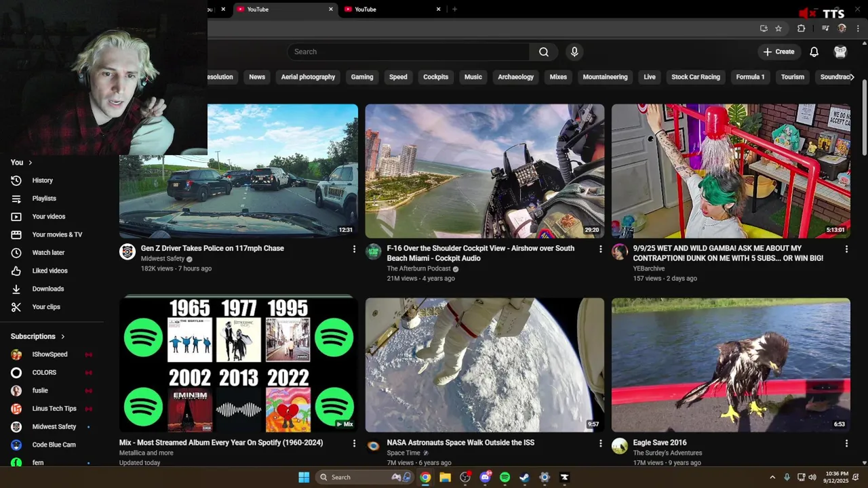868x488 pixels.
Task: Open YouTube notifications bell
Action: (814, 52)
